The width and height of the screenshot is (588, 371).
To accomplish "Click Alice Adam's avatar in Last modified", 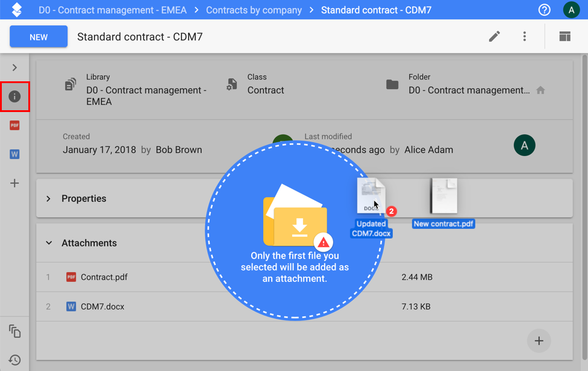I will 524,145.
